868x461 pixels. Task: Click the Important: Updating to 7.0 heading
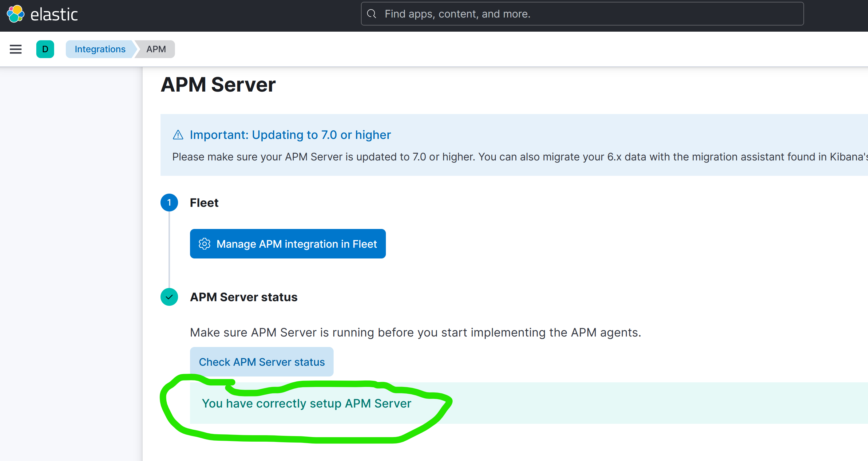[x=290, y=135]
